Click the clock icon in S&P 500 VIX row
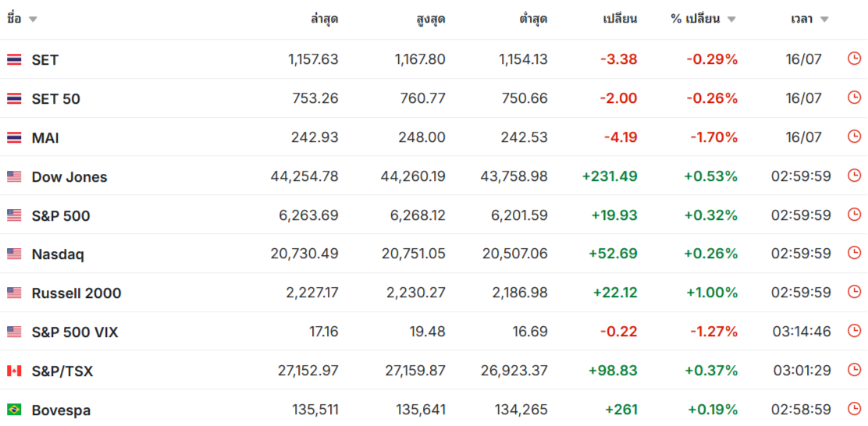Viewport: 868px width, 426px height. point(854,331)
